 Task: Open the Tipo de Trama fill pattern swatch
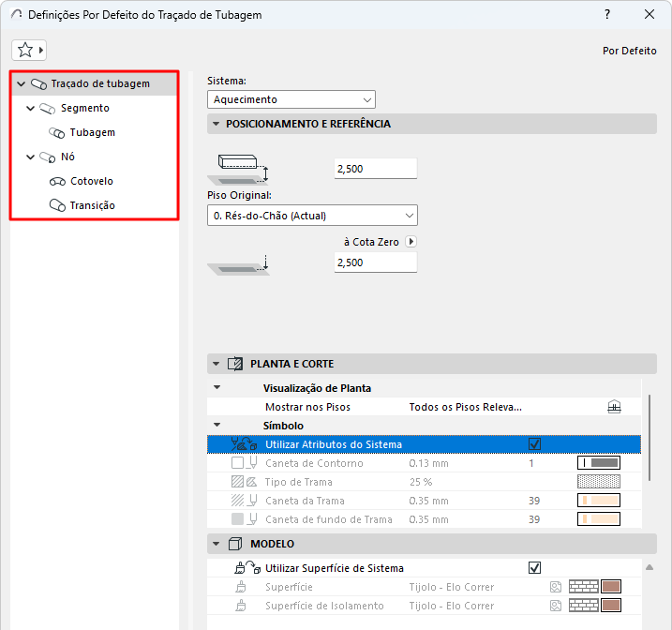tap(599, 482)
